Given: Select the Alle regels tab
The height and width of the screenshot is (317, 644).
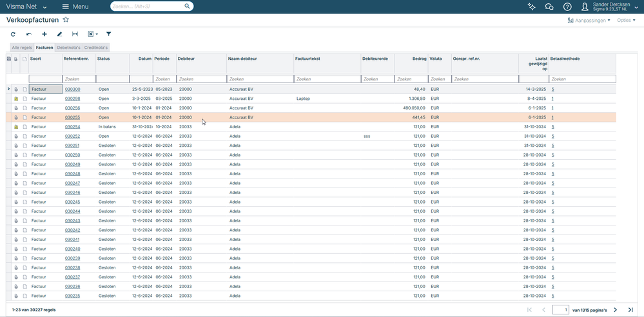Looking at the screenshot, I should [x=22, y=48].
